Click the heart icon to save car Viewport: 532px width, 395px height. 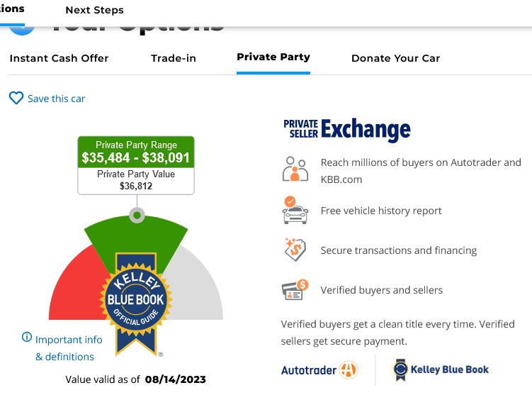click(16, 98)
